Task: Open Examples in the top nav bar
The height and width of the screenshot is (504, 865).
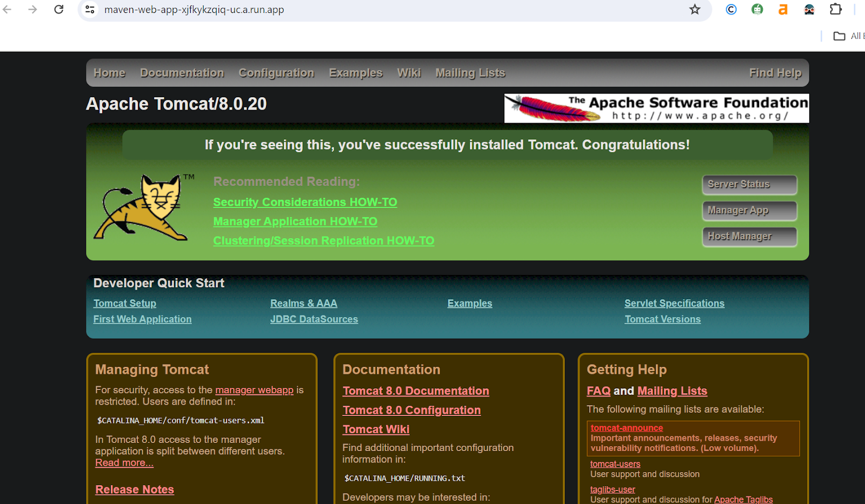Action: (356, 73)
